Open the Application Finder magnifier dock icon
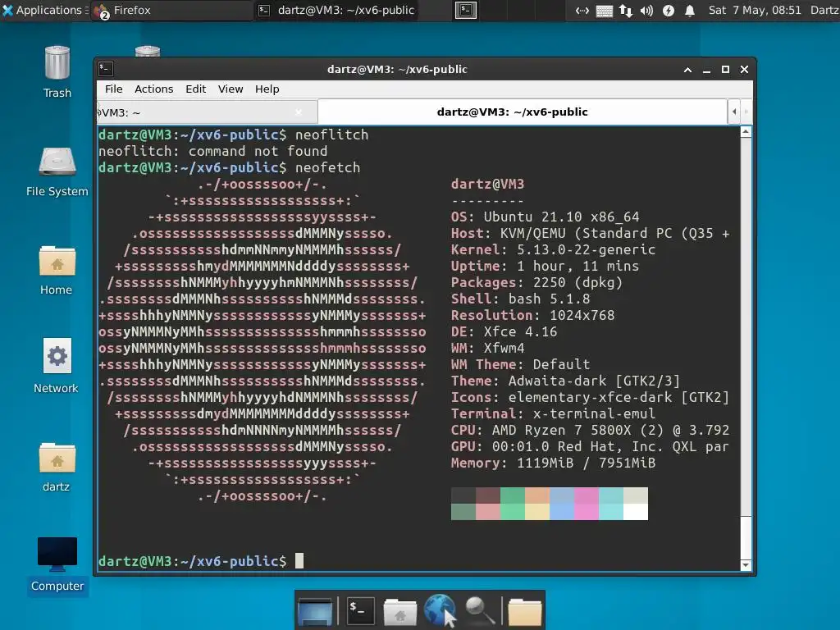The image size is (840, 630). [x=479, y=611]
